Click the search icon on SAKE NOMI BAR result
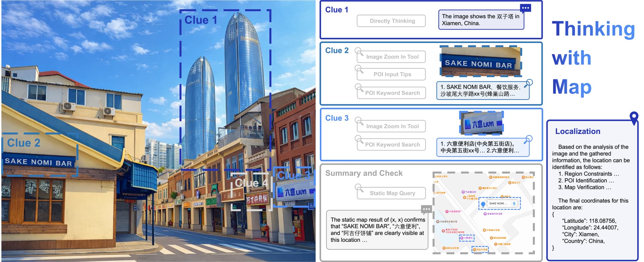 point(529,82)
